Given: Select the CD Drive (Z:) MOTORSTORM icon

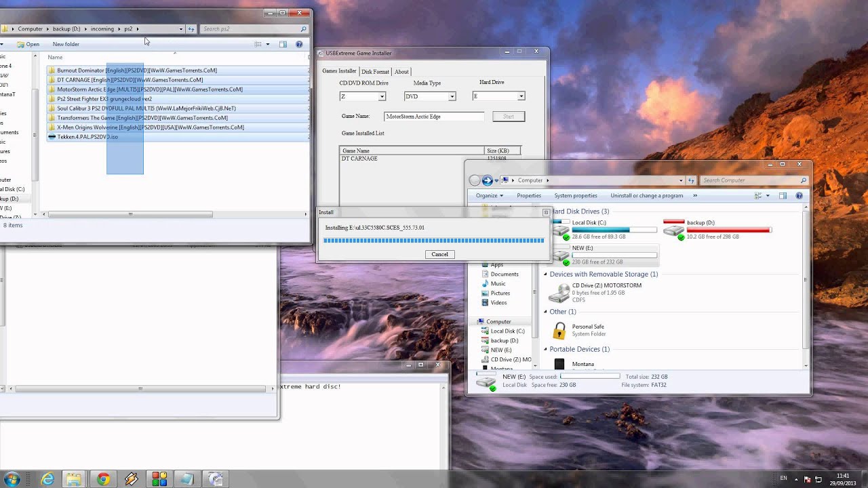Looking at the screenshot, I should pyautogui.click(x=559, y=293).
